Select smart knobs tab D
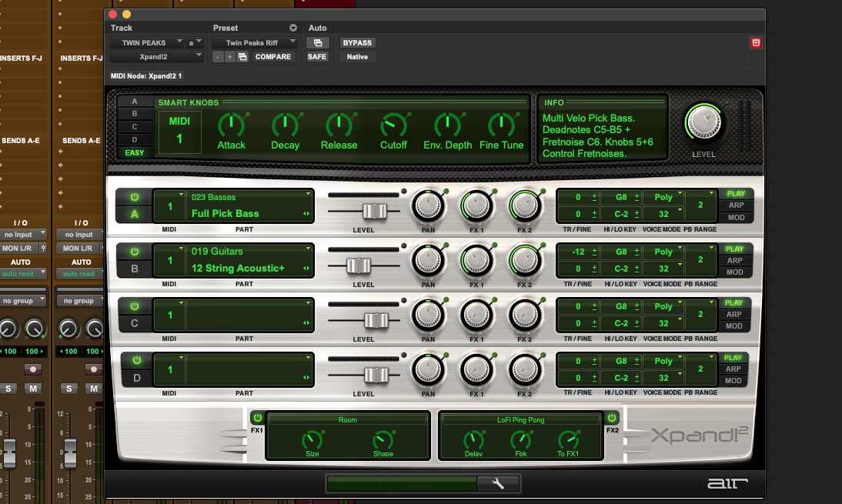The height and width of the screenshot is (504, 842). pyautogui.click(x=134, y=139)
